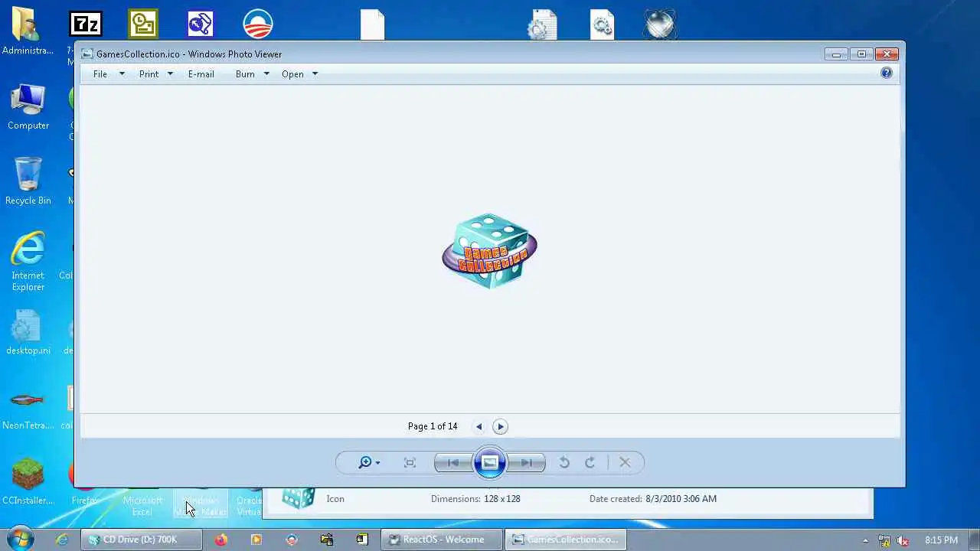Open the Administrator folder desktop icon
The image size is (980, 551).
tap(28, 32)
